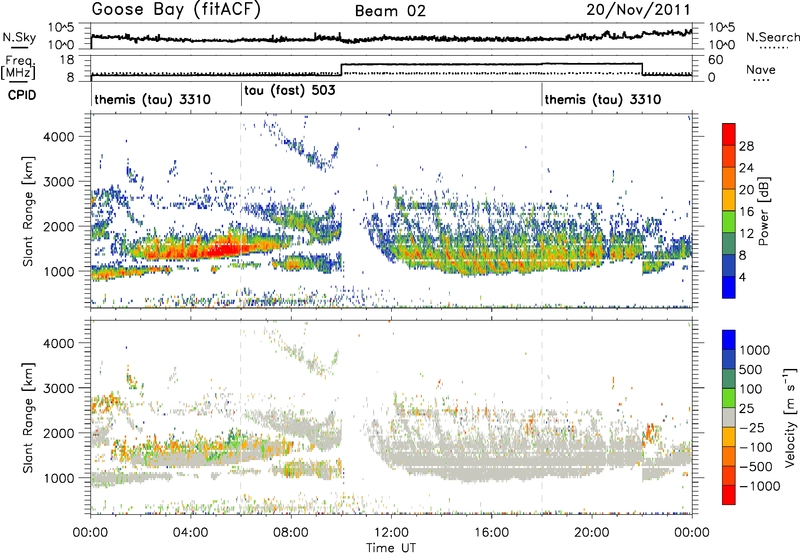800x554 pixels.
Task: Click the date '20/Nov/2011'
Action: coord(638,10)
